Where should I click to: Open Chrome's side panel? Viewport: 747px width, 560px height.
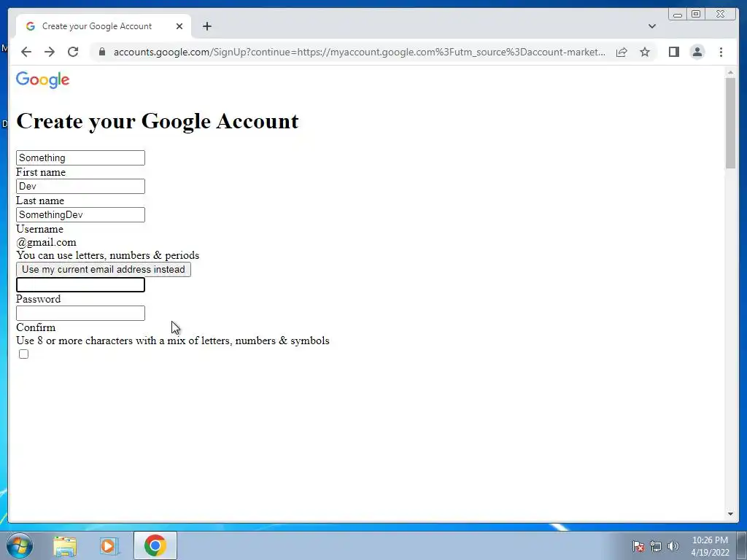click(x=673, y=52)
